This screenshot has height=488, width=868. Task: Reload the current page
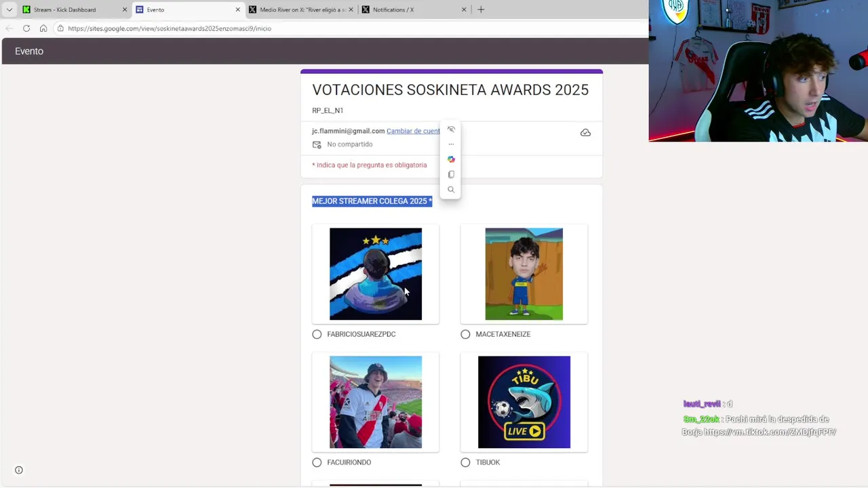pyautogui.click(x=26, y=28)
